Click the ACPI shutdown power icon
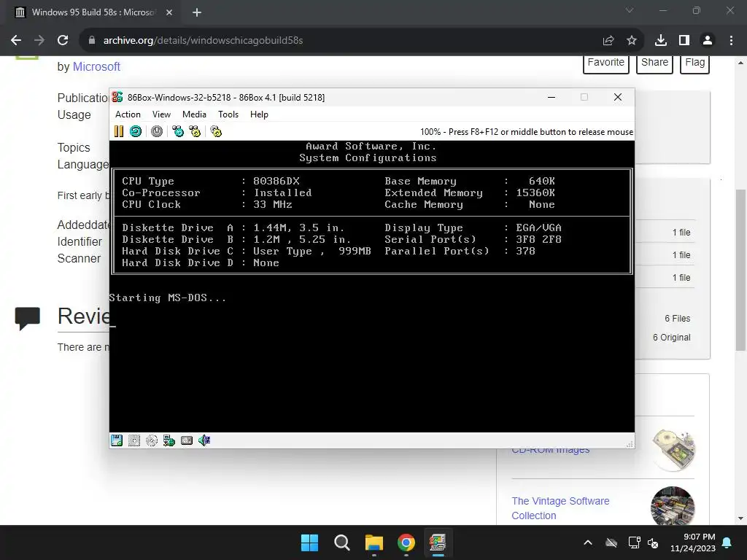This screenshot has height=560, width=747. pos(157,131)
